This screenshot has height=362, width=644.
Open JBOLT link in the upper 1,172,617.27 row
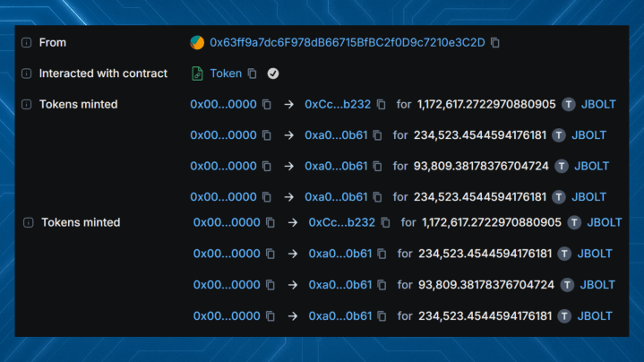(x=598, y=104)
